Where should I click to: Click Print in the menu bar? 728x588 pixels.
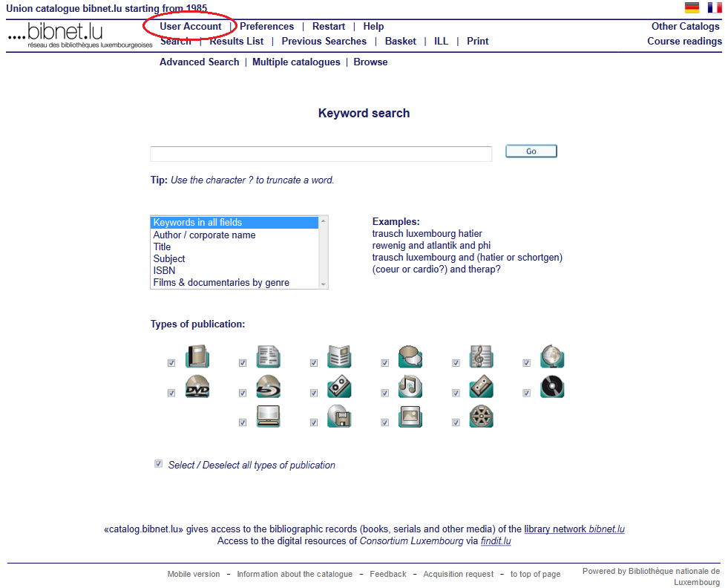point(478,42)
